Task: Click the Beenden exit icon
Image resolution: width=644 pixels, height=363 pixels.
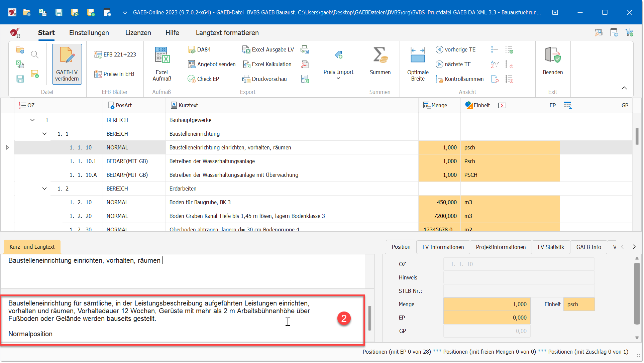Action: point(552,55)
